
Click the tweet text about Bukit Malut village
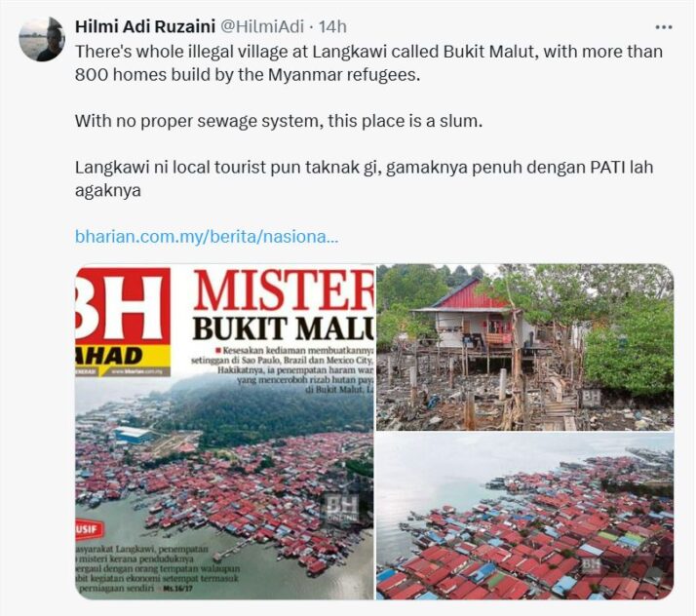[368, 63]
